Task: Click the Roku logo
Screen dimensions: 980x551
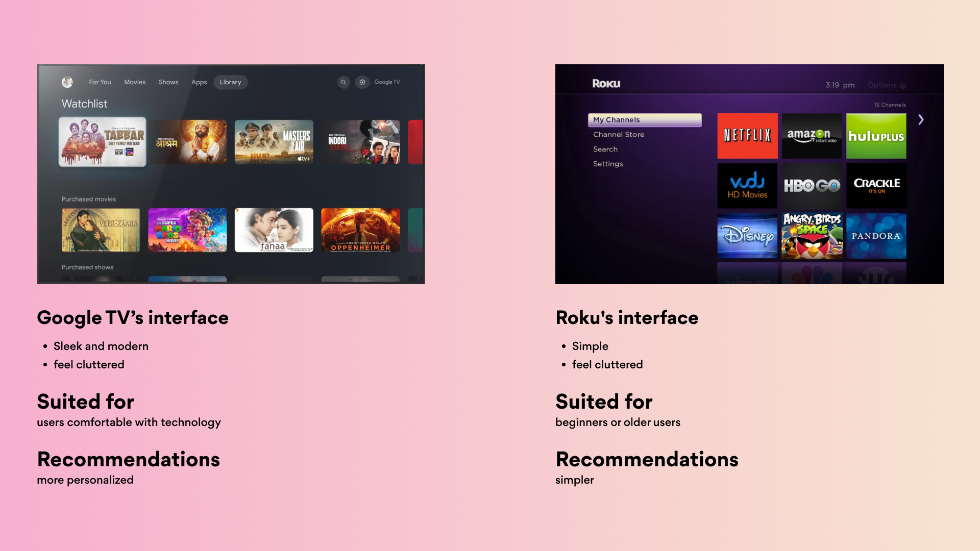Action: [606, 84]
